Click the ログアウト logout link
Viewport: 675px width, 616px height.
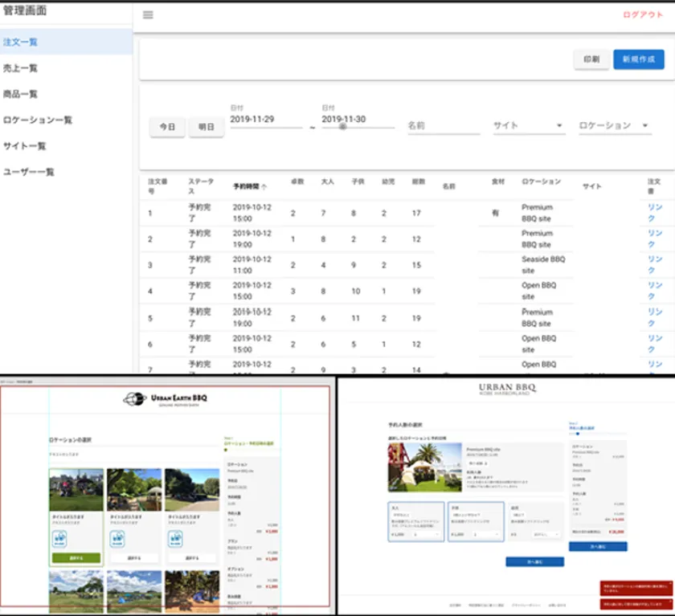pos(643,14)
